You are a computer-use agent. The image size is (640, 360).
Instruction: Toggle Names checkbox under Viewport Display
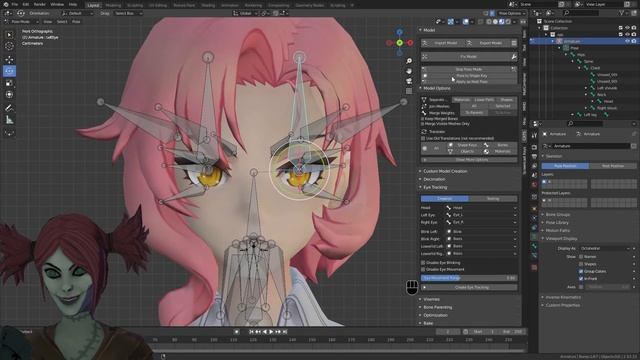click(581, 257)
